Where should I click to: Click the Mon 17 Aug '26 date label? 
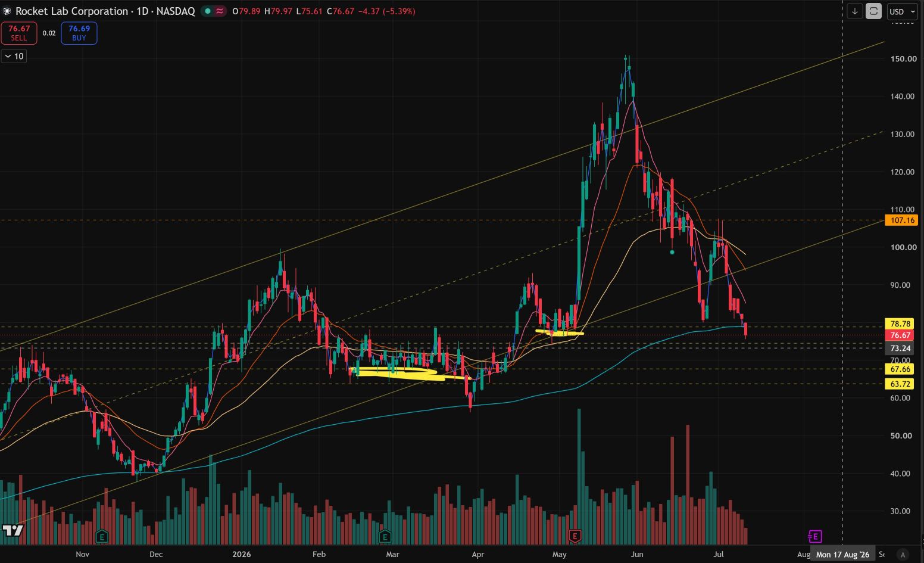(x=842, y=554)
